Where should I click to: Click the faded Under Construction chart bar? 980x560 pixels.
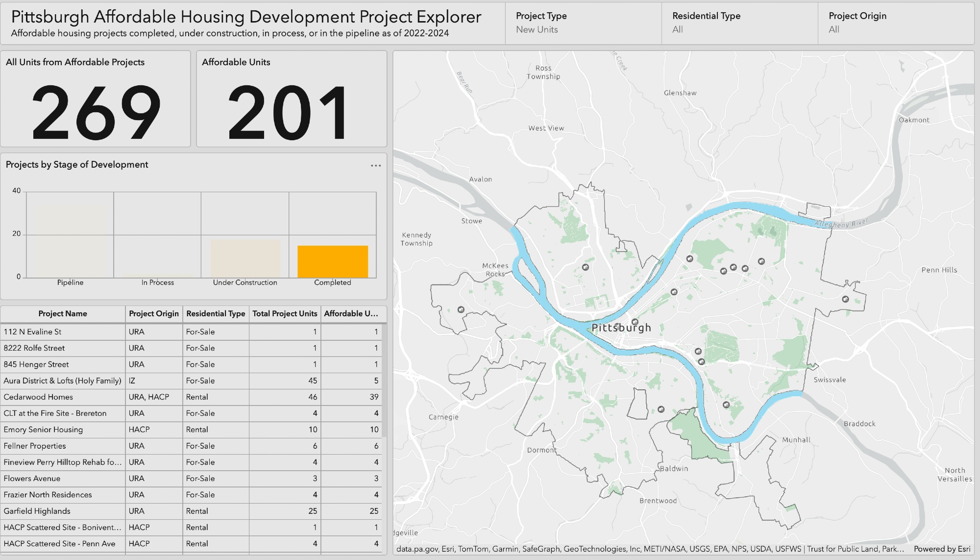click(x=245, y=259)
